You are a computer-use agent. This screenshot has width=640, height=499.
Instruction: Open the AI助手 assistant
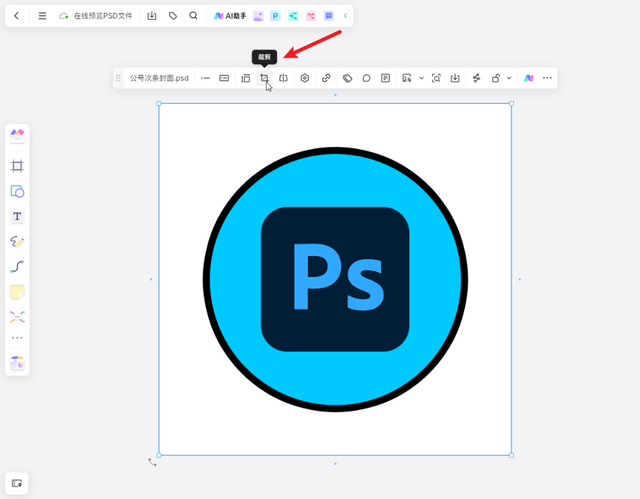[x=230, y=16]
